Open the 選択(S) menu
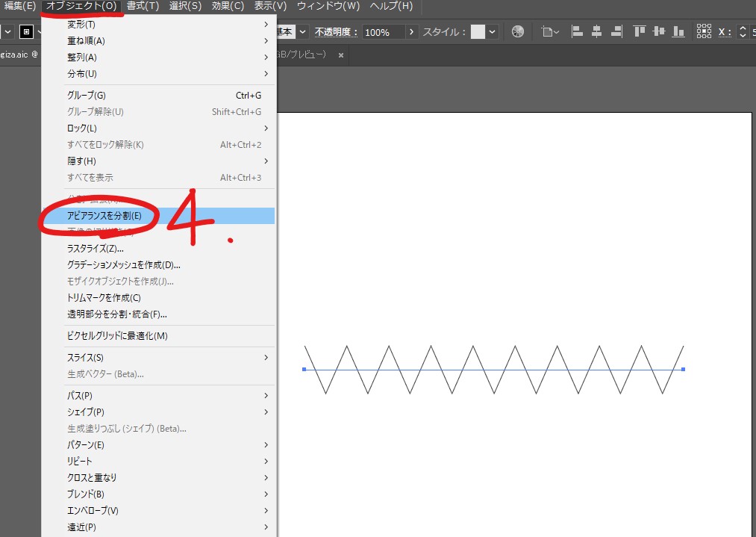 (186, 6)
